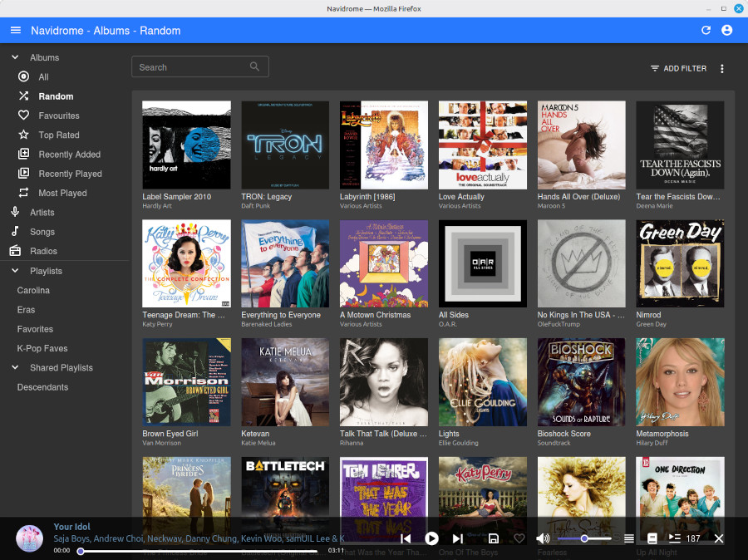Play the current track
Image resolution: width=748 pixels, height=560 pixels.
pyautogui.click(x=431, y=538)
